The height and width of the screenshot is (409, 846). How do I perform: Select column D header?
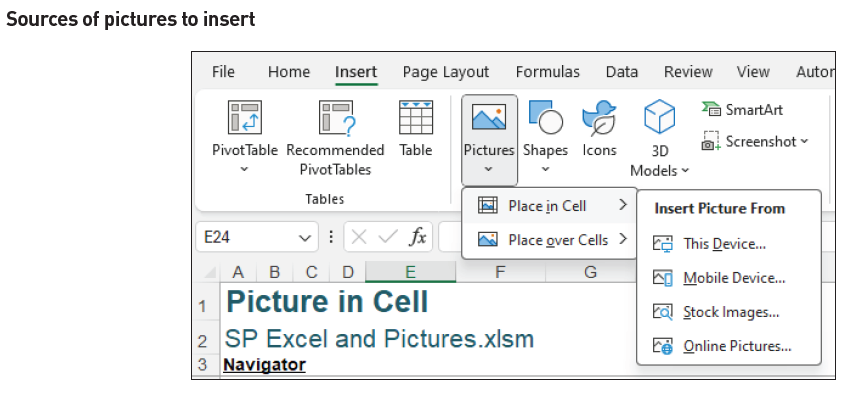click(347, 272)
